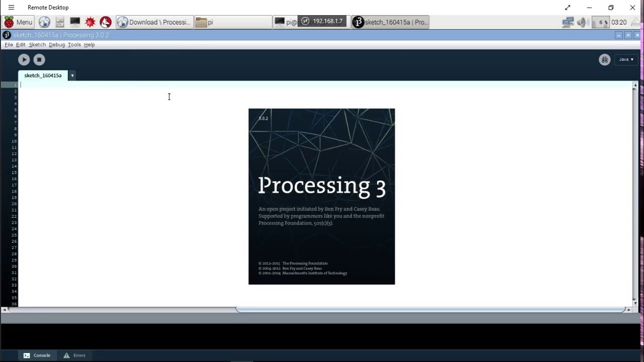Viewport: 644px width, 362px height.
Task: Switch to the pi folder window
Action: (233, 22)
